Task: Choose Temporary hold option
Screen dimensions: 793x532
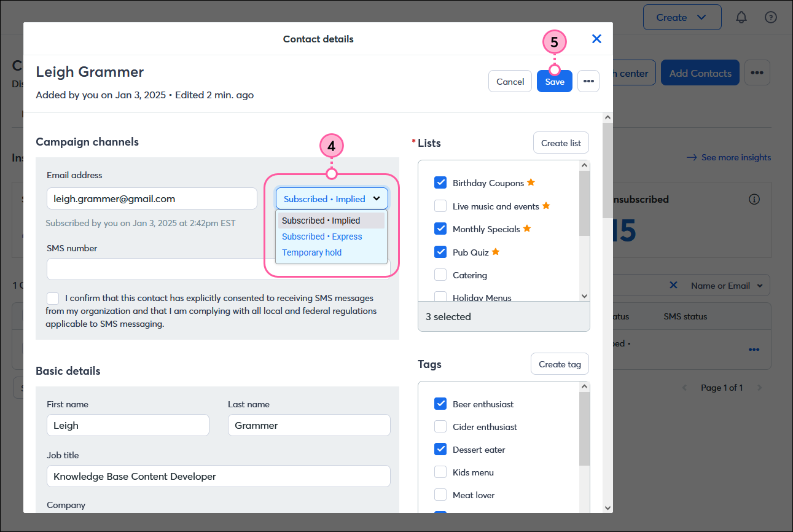Action: click(x=331, y=252)
